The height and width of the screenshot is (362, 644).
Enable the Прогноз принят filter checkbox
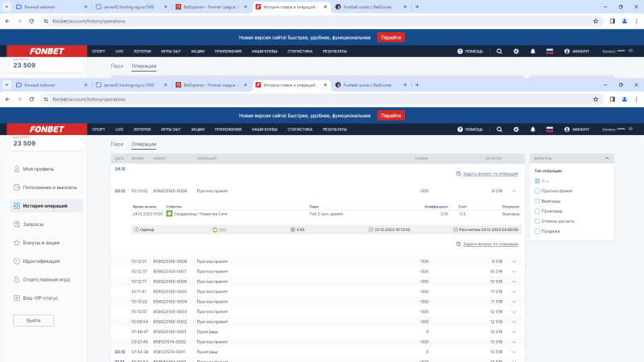537,191
